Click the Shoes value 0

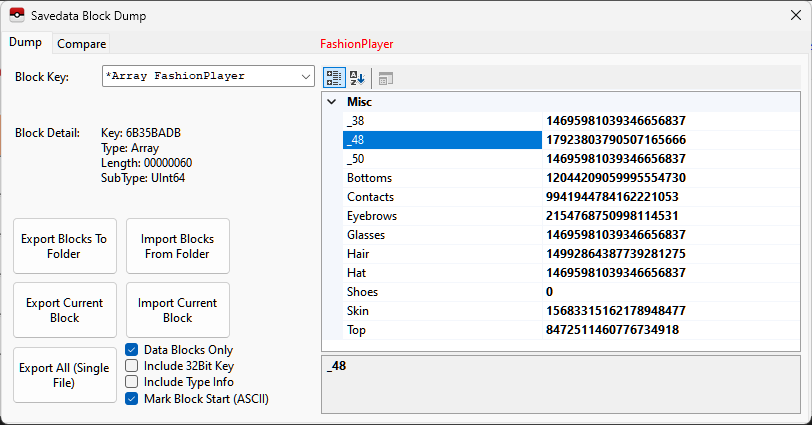pyautogui.click(x=549, y=292)
